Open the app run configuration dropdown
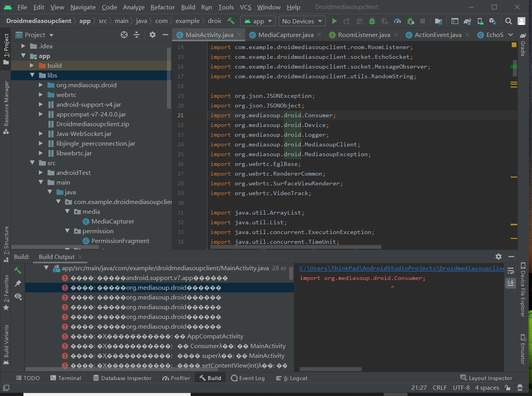The height and width of the screenshot is (396, 532). tap(258, 21)
